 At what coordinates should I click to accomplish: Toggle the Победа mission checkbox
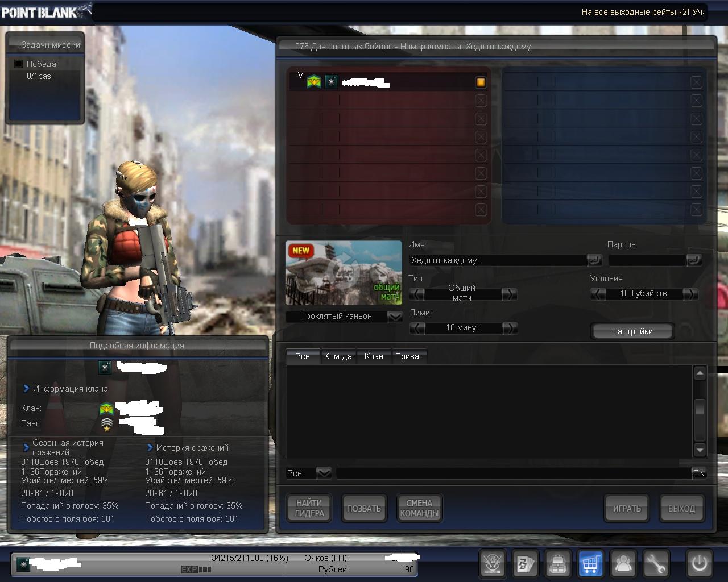pos(19,64)
